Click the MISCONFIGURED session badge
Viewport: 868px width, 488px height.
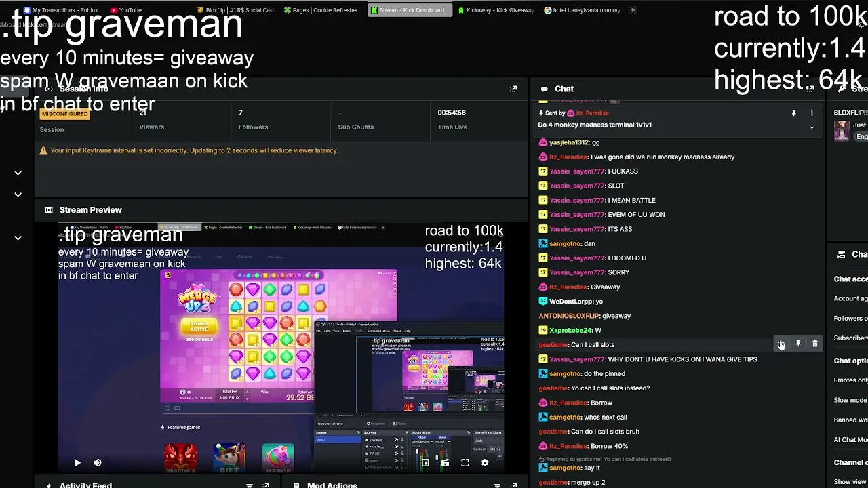point(64,113)
